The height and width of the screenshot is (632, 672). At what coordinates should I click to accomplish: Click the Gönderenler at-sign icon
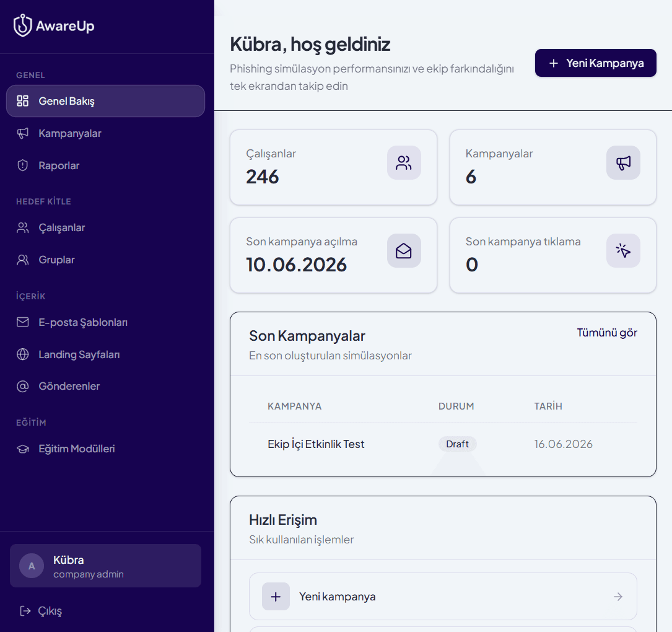[23, 386]
